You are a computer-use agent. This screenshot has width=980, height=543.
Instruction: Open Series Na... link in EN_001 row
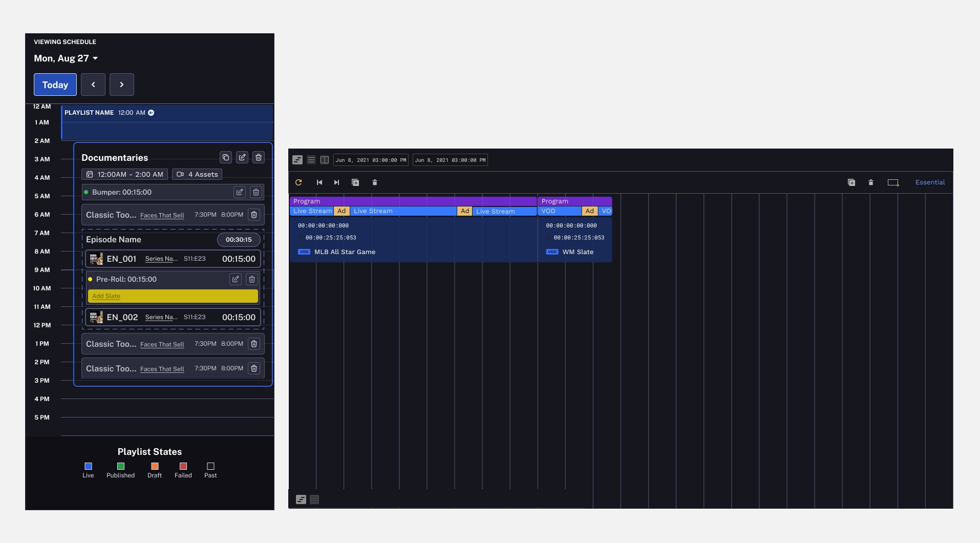click(161, 259)
